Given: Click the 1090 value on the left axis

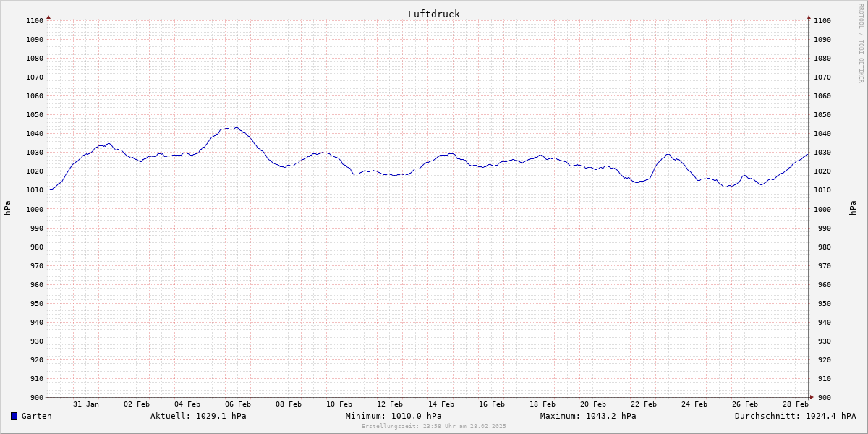Looking at the screenshot, I should pos(35,39).
